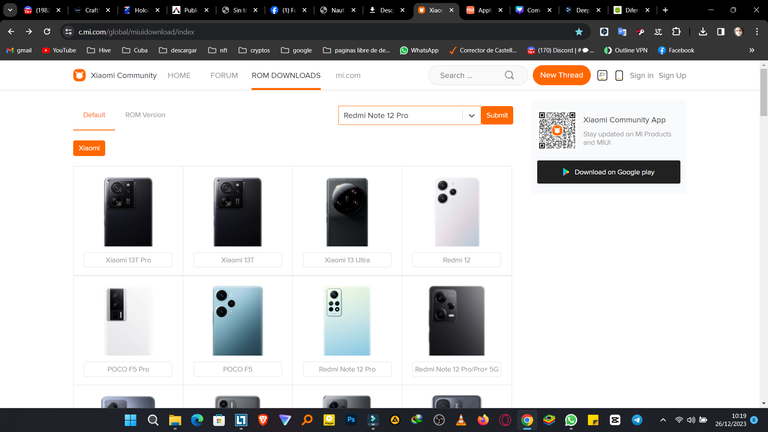Open the Windows Start menu
768x432 pixels.
[130, 420]
